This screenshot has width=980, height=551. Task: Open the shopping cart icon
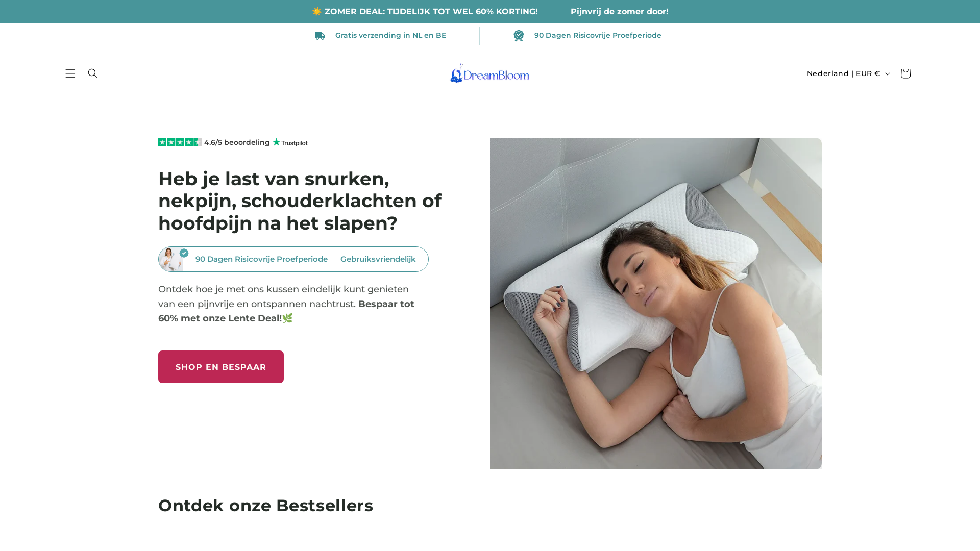click(905, 73)
